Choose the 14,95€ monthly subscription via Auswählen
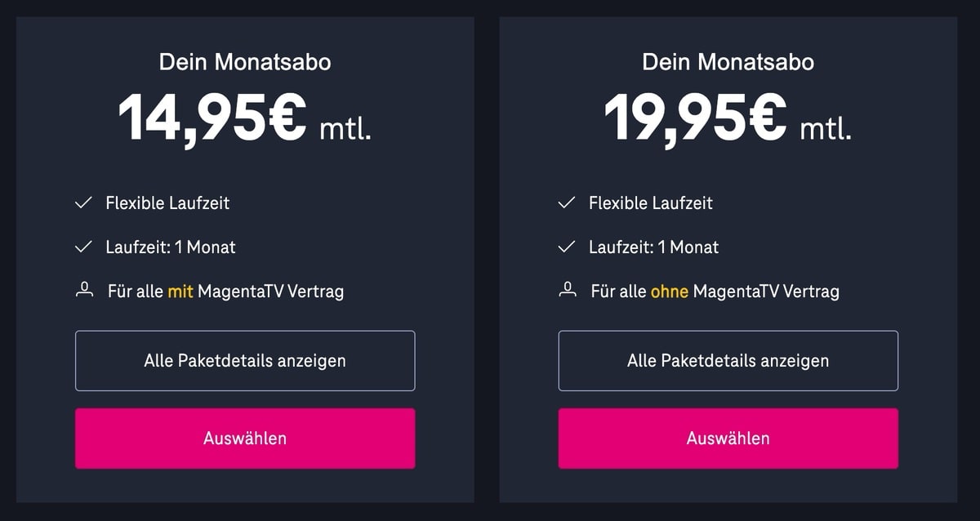Screen dimensions: 980x521 tap(245, 439)
